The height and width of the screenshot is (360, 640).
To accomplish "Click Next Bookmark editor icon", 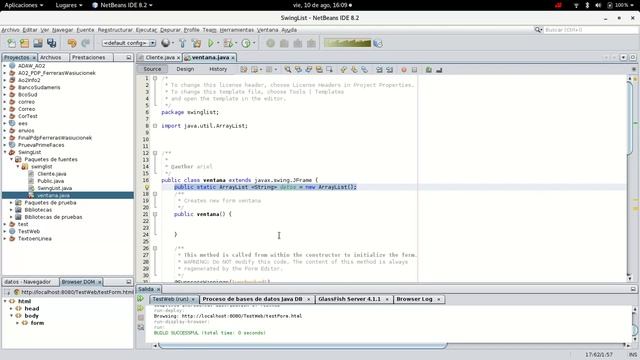I will pyautogui.click(x=354, y=69).
